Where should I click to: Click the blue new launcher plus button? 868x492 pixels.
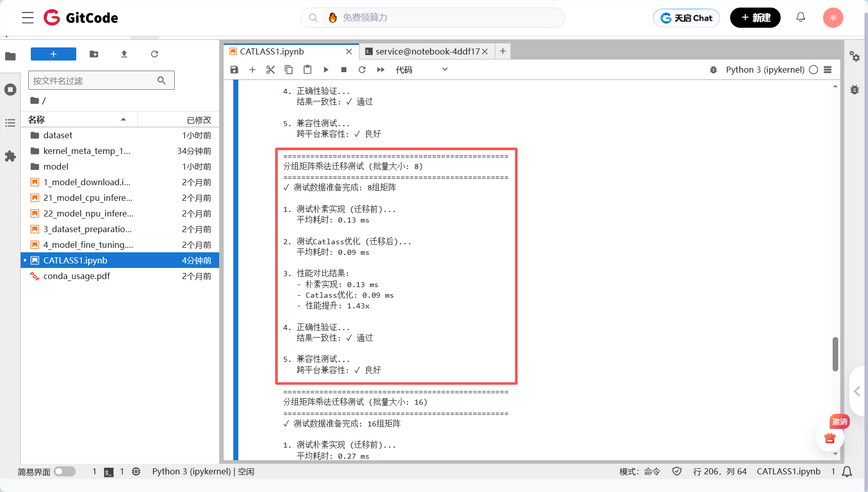pyautogui.click(x=54, y=54)
